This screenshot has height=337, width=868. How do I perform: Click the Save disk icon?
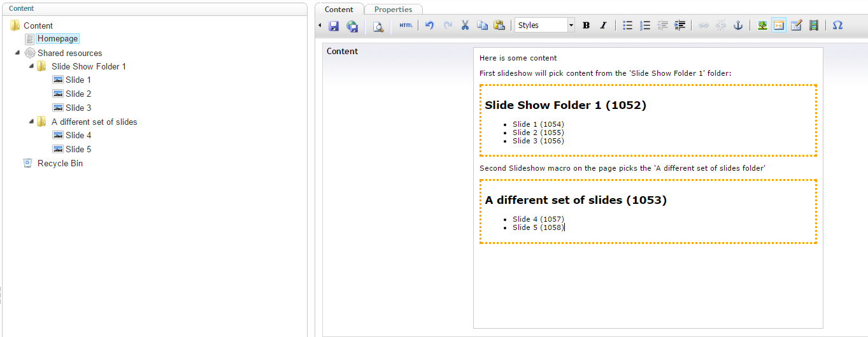[334, 25]
